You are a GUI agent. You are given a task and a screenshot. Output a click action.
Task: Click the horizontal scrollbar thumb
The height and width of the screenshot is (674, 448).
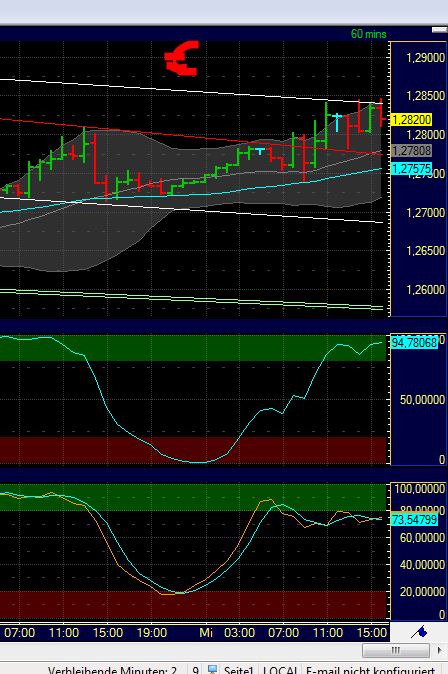[x=396, y=650]
